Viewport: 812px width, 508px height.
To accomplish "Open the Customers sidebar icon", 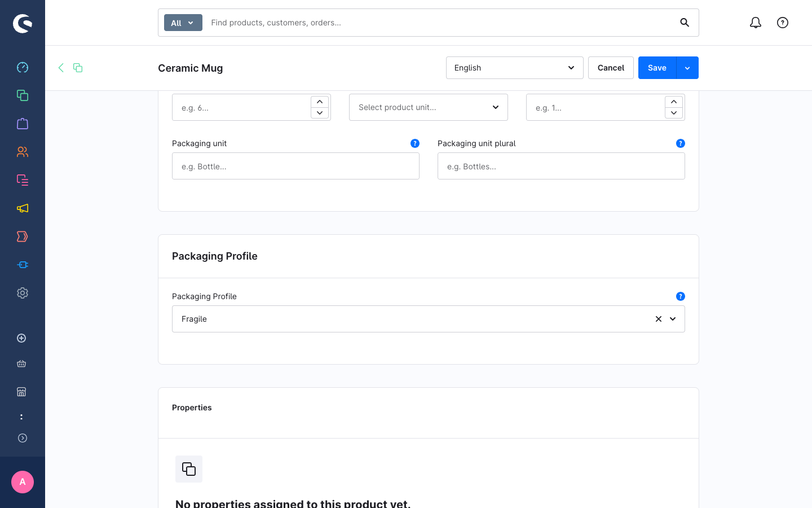I will (x=23, y=152).
